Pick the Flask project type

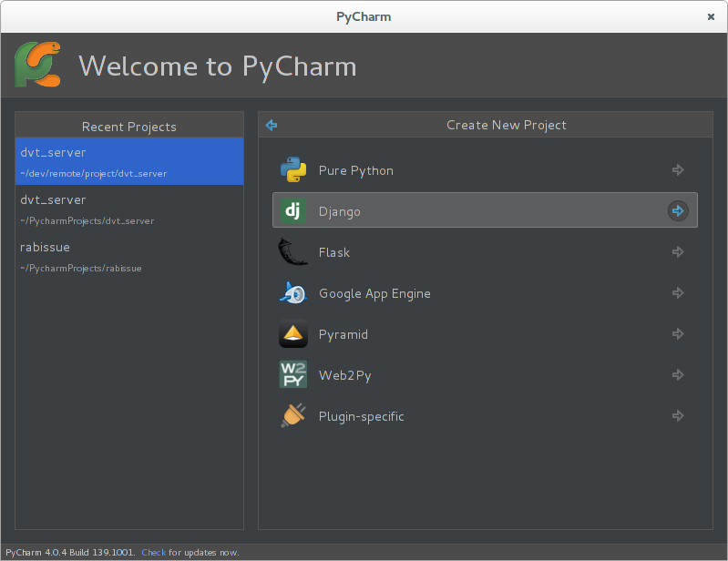point(485,252)
